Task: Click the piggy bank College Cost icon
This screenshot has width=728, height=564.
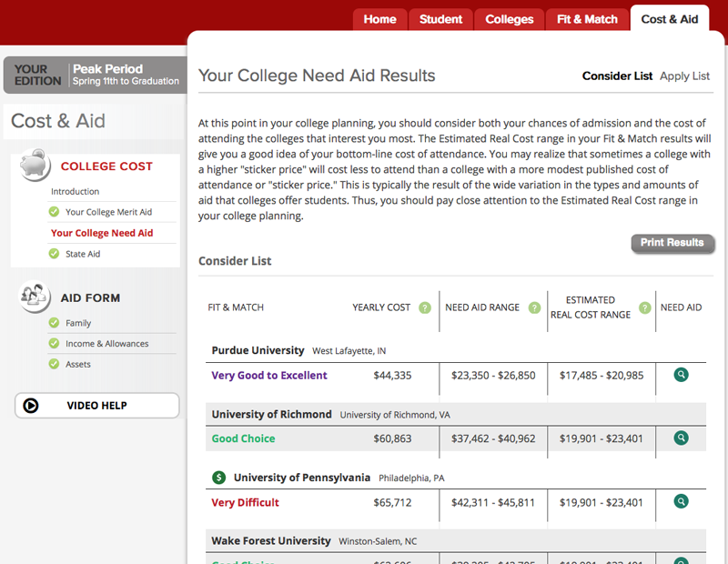Action: pos(35,164)
